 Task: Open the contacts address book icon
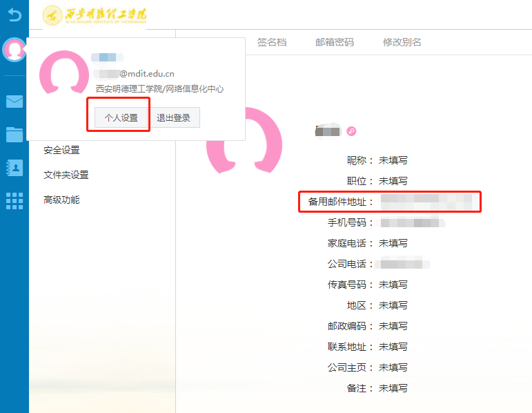point(14,168)
